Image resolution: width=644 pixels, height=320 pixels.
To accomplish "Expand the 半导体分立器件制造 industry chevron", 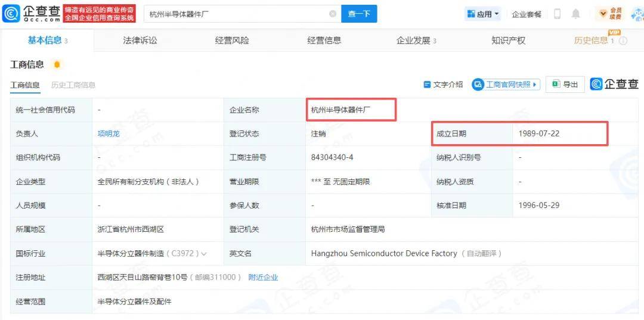I will [205, 254].
